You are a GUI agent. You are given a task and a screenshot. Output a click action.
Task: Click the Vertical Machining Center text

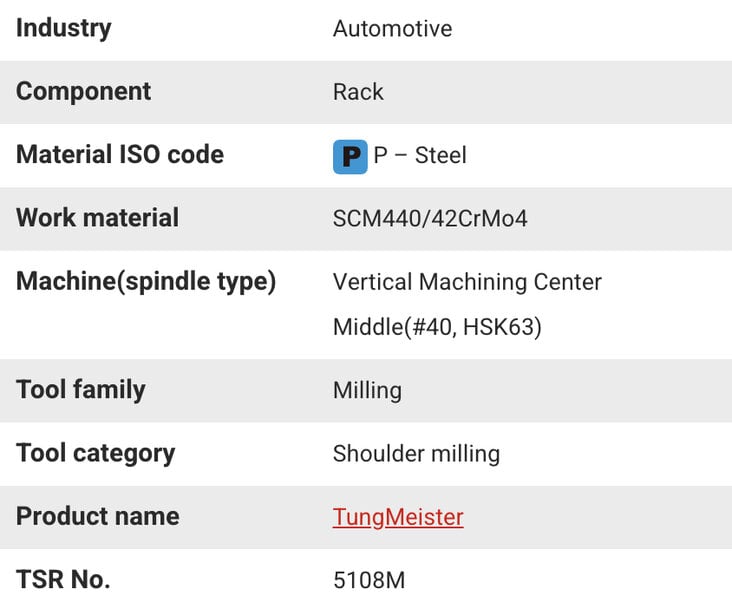(x=467, y=282)
